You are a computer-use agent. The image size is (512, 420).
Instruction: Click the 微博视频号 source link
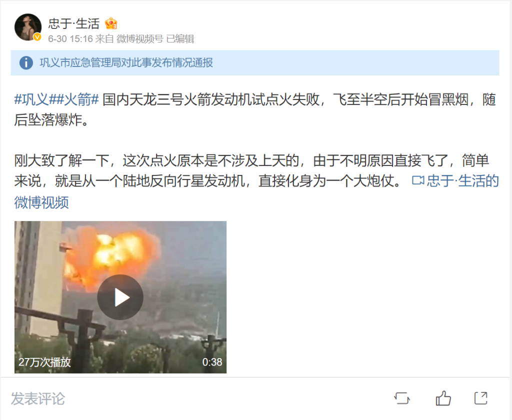coord(140,39)
